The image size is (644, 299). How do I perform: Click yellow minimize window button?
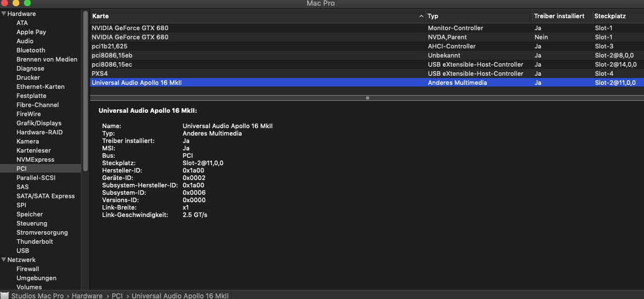(16, 3)
